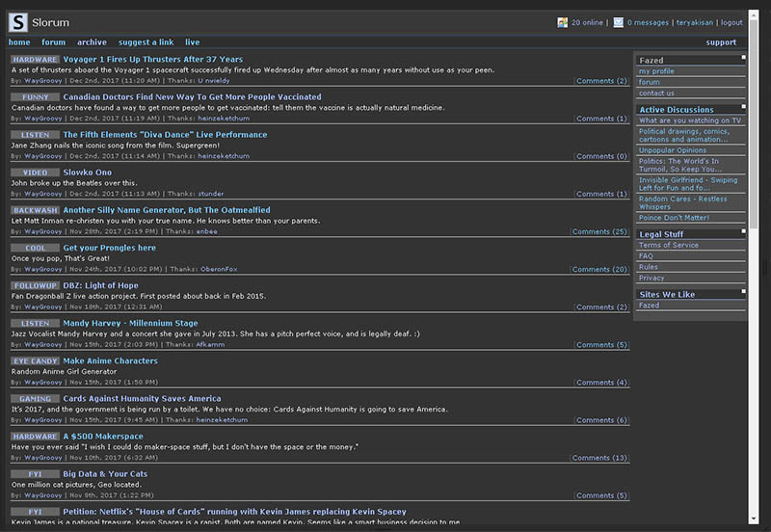The image size is (771, 532).
Task: Open Unpopular Opinions discussion
Action: coord(673,150)
